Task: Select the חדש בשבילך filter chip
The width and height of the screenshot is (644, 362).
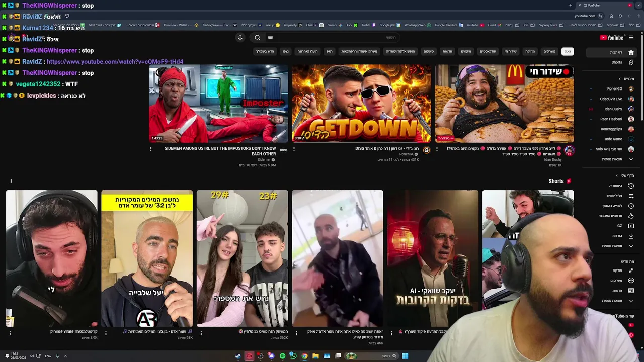Action: click(265, 51)
